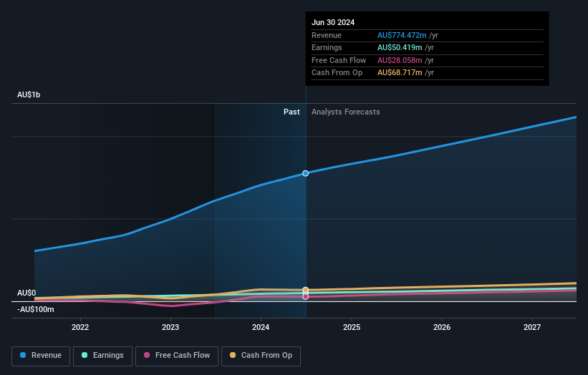This screenshot has width=588, height=375.
Task: Click the 2027 x-axis label
Action: [532, 327]
